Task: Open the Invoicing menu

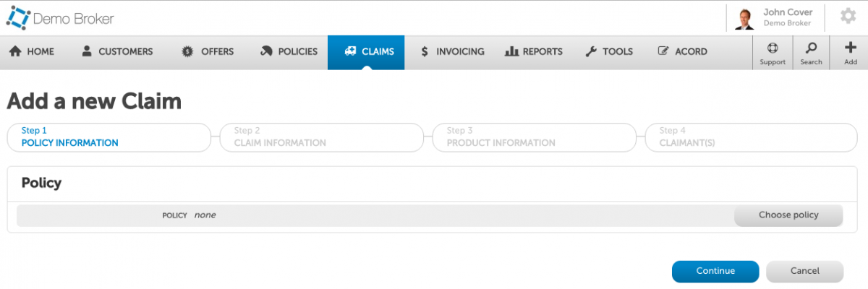Action: (x=452, y=52)
